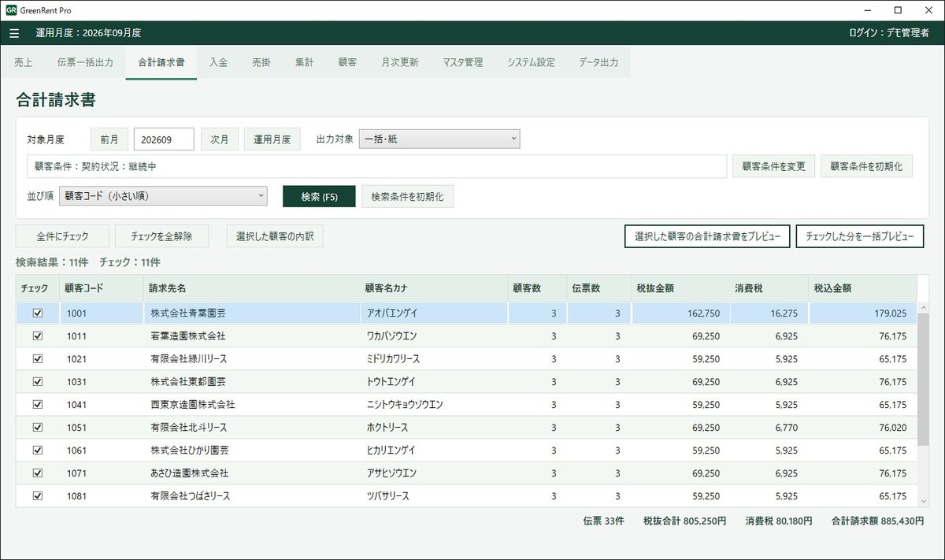Click the 162,750 amount cell
Viewport: 945px width, 560px height.
pyautogui.click(x=680, y=313)
